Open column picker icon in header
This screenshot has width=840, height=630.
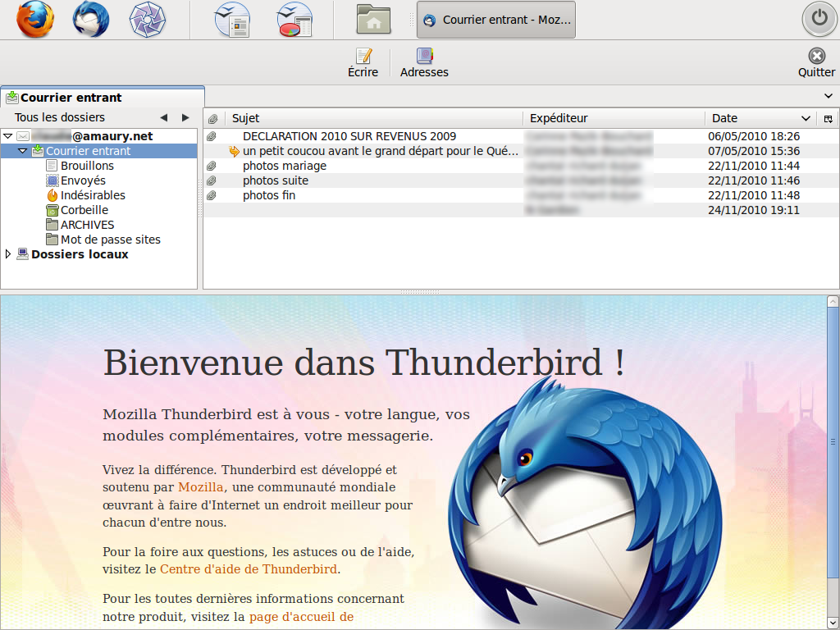[829, 119]
